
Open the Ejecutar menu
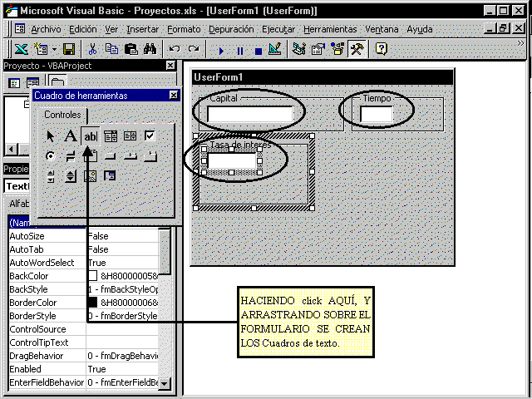point(278,30)
